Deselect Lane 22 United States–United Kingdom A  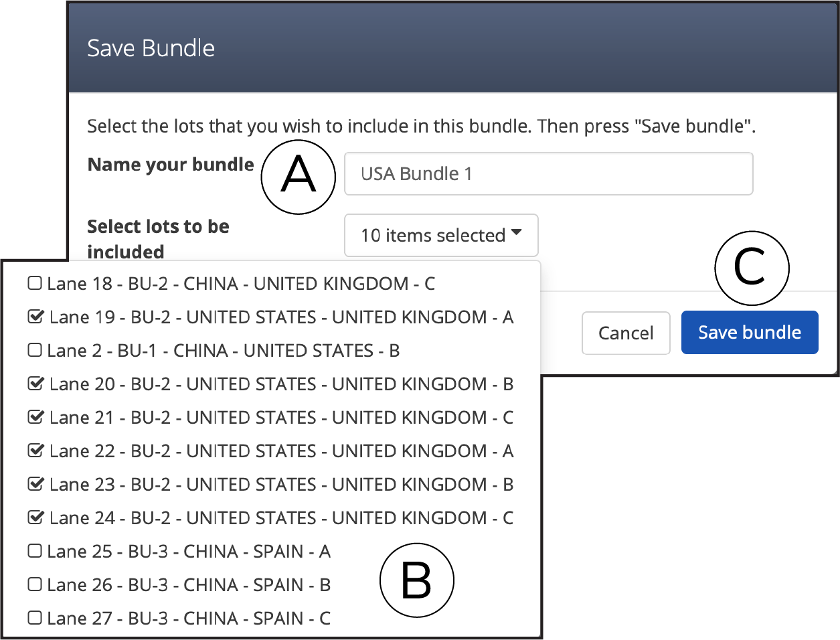35,451
